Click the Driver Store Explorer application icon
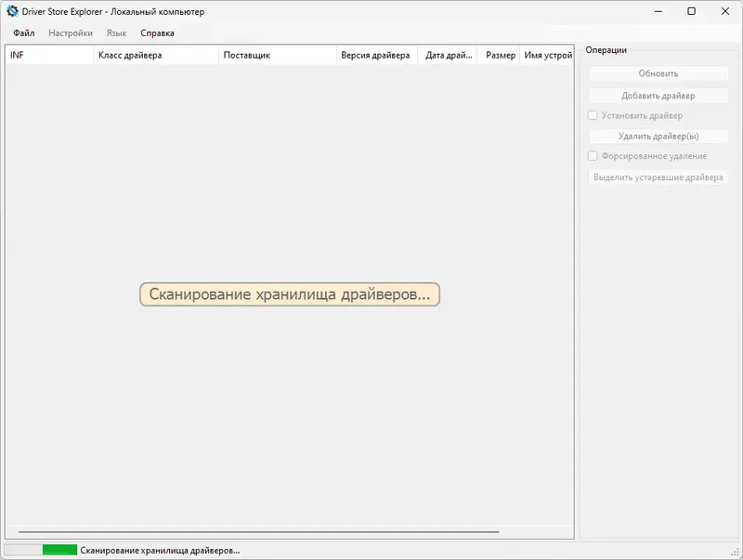743x560 pixels. point(11,13)
